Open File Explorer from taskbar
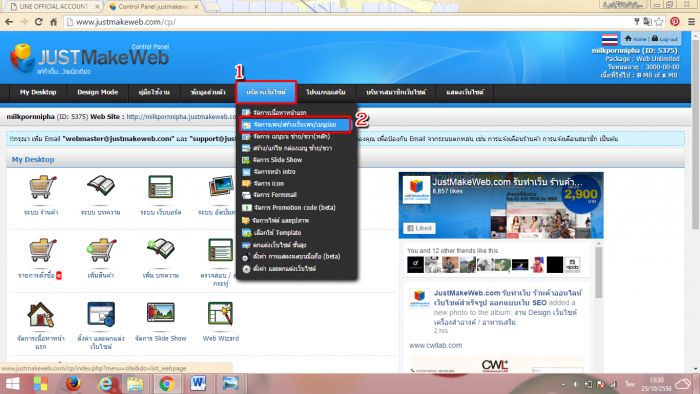 [x=135, y=384]
